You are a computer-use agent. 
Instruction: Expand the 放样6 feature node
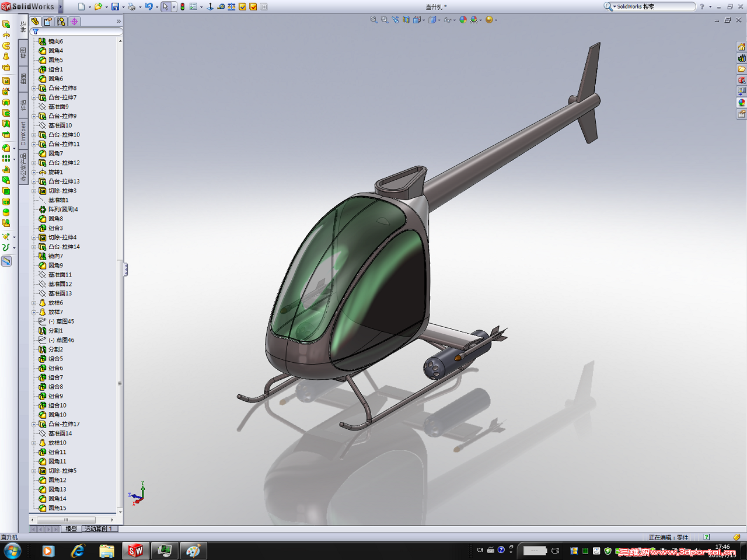(x=34, y=303)
